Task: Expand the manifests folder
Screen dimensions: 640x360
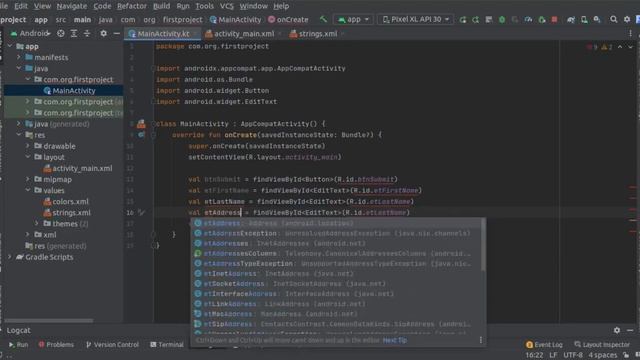Action: click(19, 57)
